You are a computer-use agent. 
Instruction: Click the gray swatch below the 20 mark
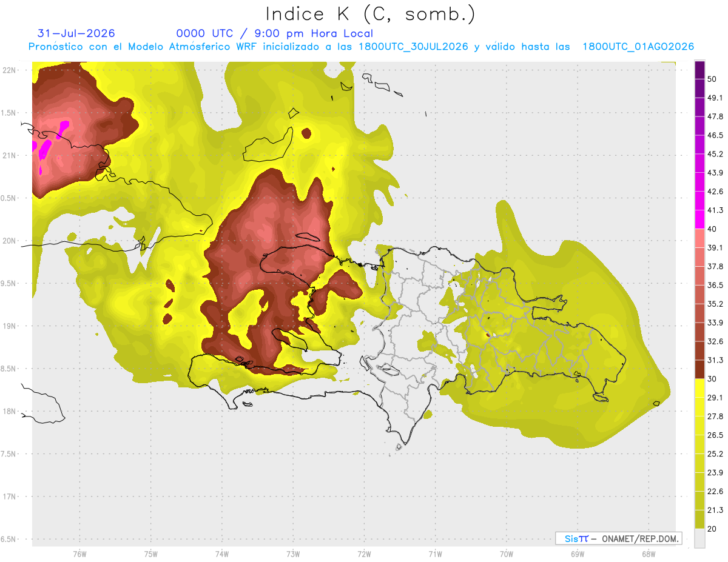(699, 538)
